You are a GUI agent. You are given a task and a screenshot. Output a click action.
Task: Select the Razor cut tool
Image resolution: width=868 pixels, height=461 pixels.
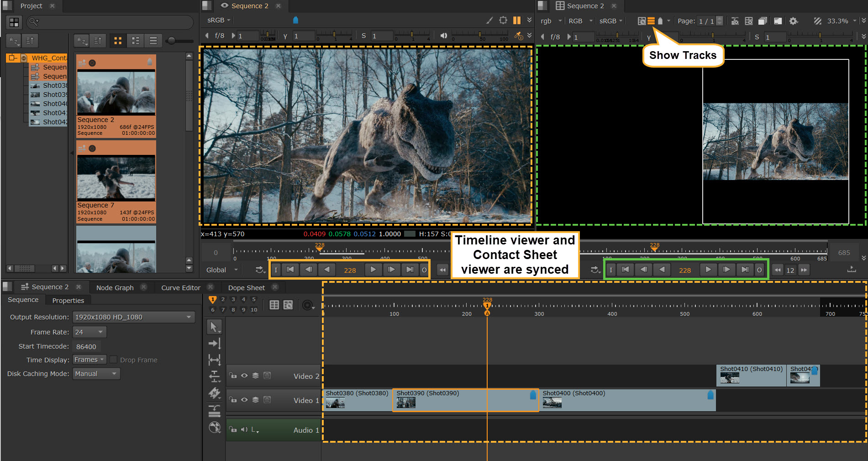[x=214, y=393]
